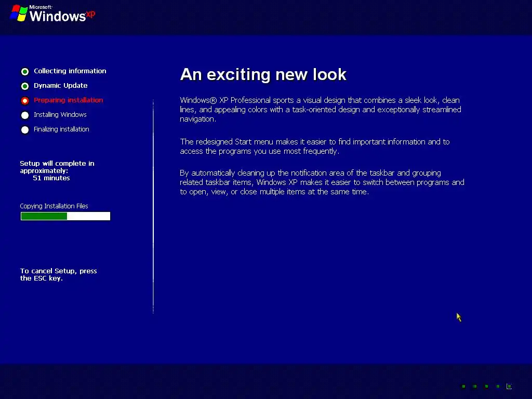Click the "To cancel Setup, press the ESC key." message
The width and height of the screenshot is (532, 399).
point(58,274)
